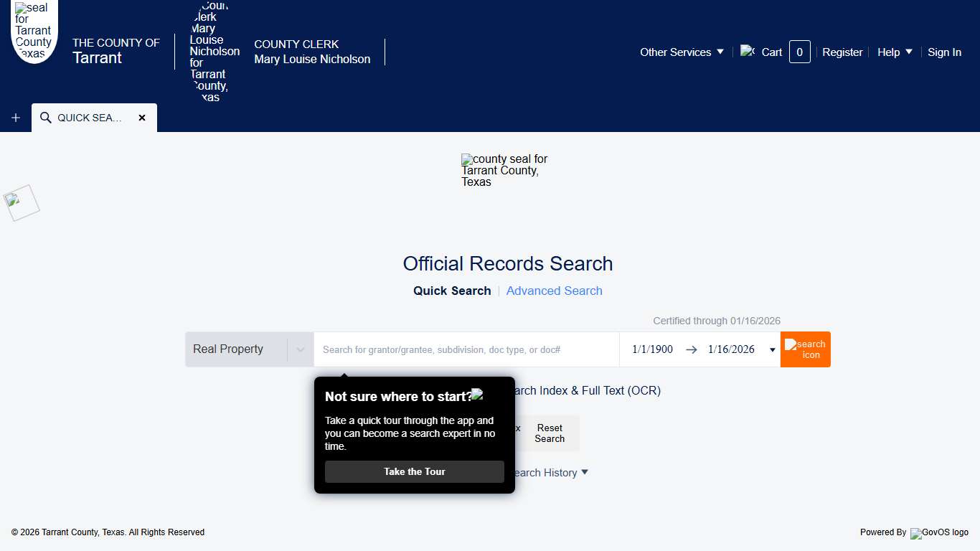Expand the date range preset arrow
Screen dimensions: 980x551
pyautogui.click(x=772, y=350)
